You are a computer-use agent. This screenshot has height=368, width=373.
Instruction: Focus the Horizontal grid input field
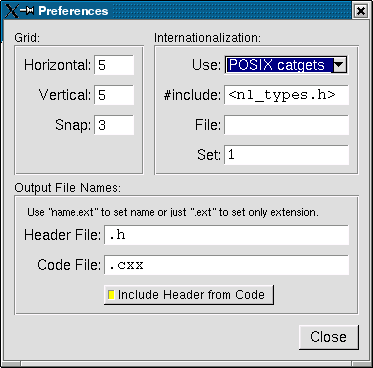pos(114,65)
